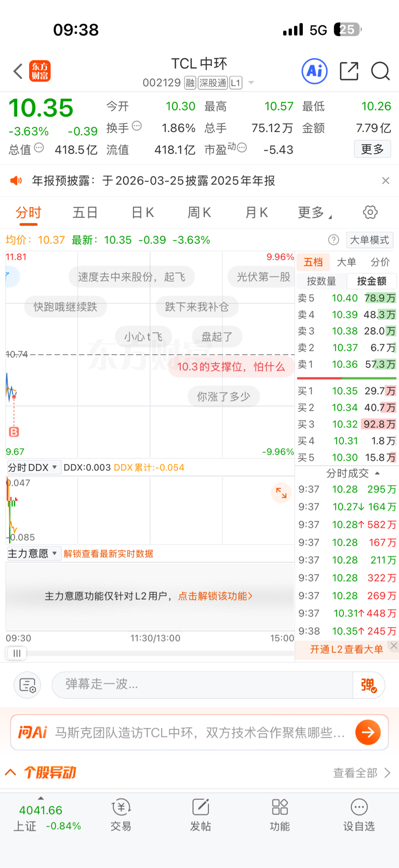The height and width of the screenshot is (868, 399).
Task: Switch to the 周K tab
Action: pos(199,213)
